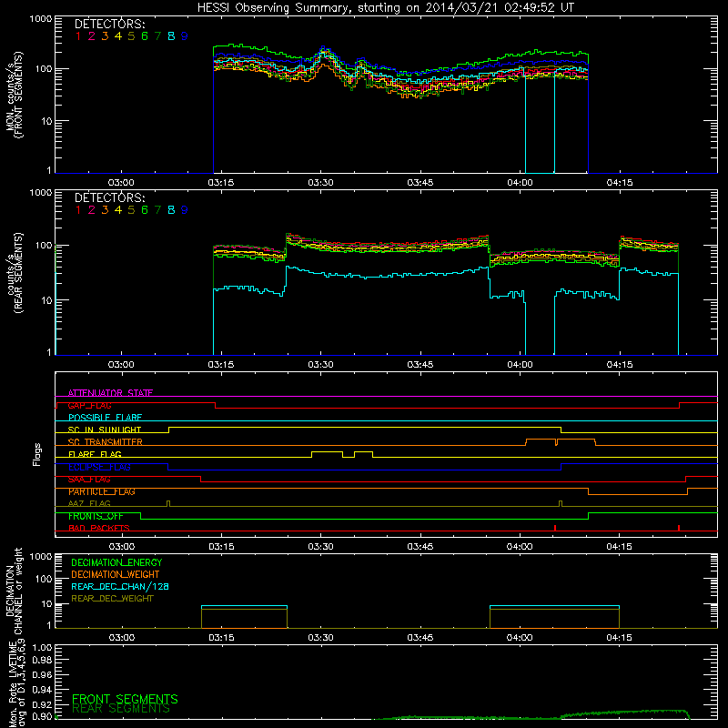Click the FRONT SEGMENTS livetime legend
728x728 pixels.
(x=125, y=699)
